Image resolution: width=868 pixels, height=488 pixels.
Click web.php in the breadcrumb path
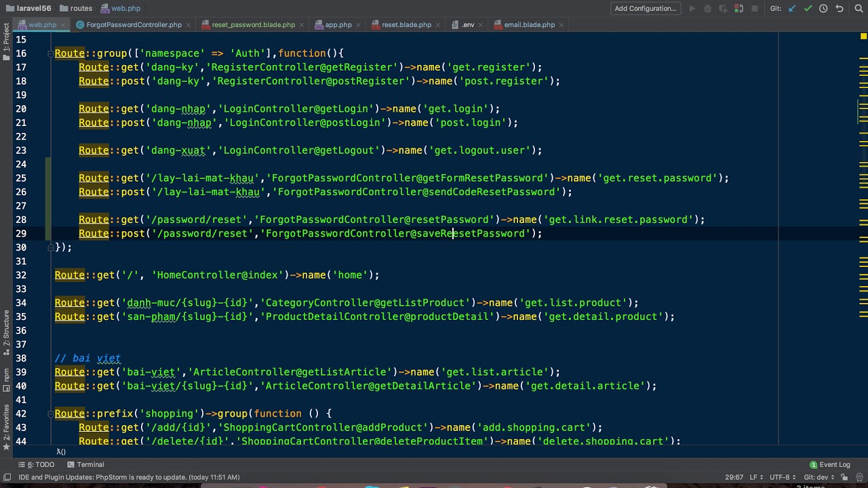click(120, 9)
